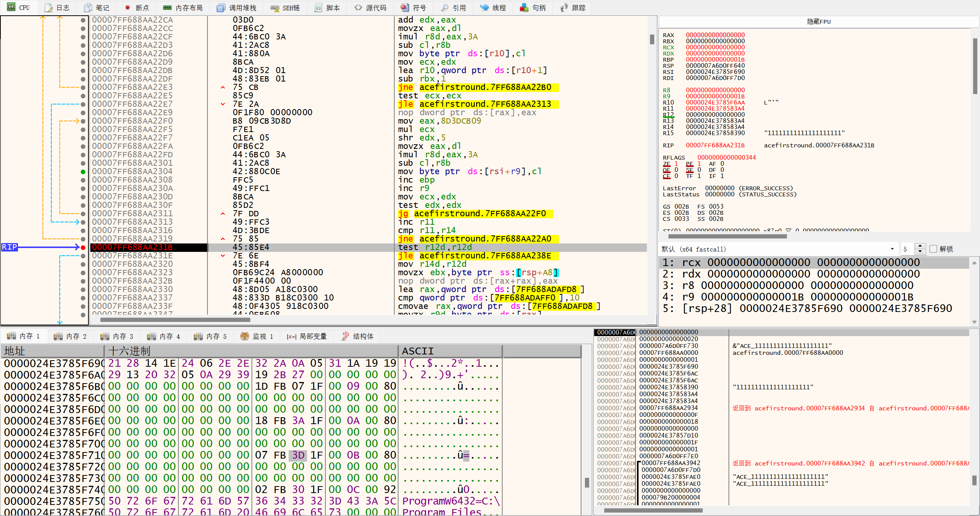The width and height of the screenshot is (980, 516).
Task: Click the 隐藏FPU button
Action: pyautogui.click(x=819, y=22)
